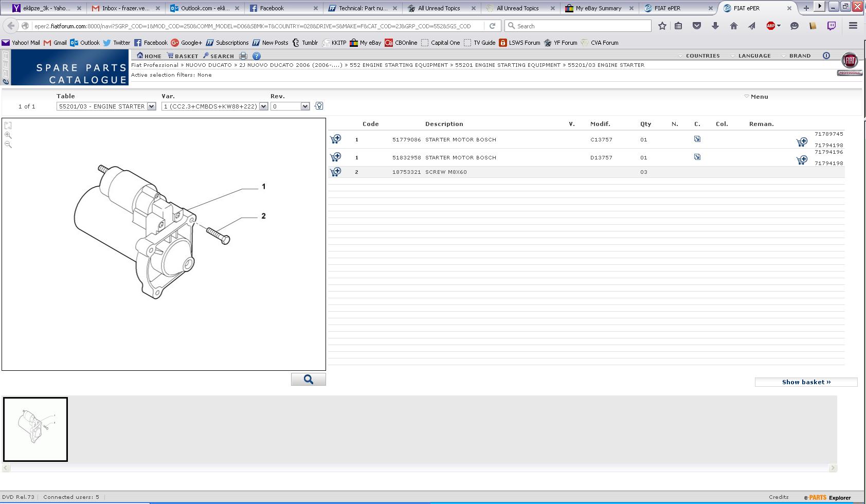Add part 51779086 to the basket
The width and height of the screenshot is (866, 504).
coord(335,139)
